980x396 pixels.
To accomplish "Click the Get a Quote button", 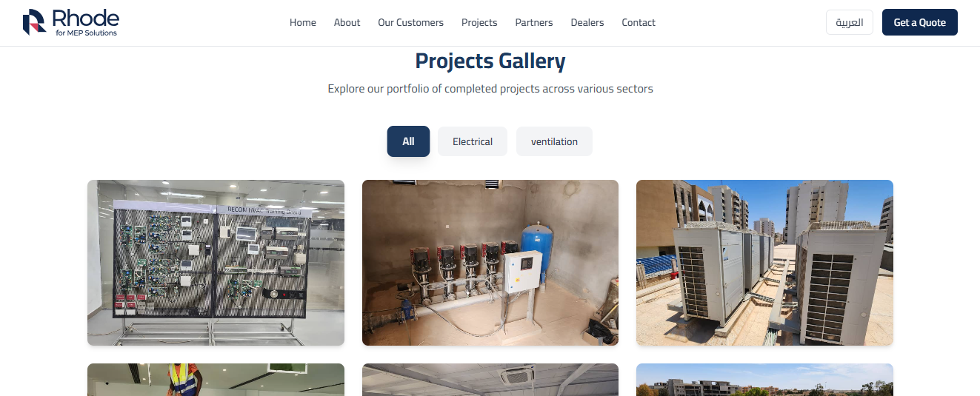I will [x=919, y=22].
